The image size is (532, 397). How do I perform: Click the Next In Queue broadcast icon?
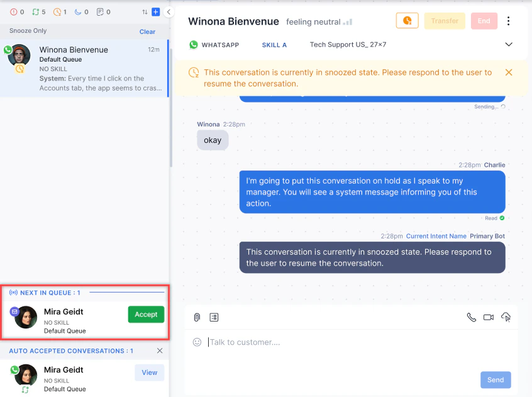(x=13, y=293)
